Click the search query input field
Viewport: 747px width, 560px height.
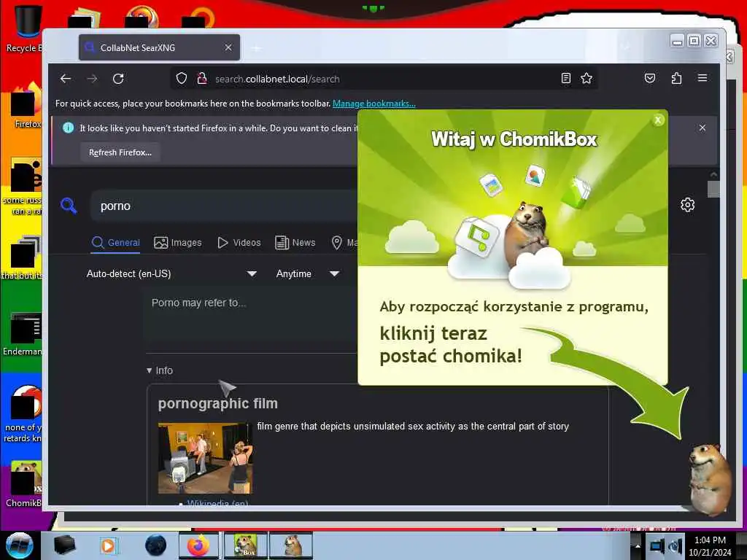224,206
